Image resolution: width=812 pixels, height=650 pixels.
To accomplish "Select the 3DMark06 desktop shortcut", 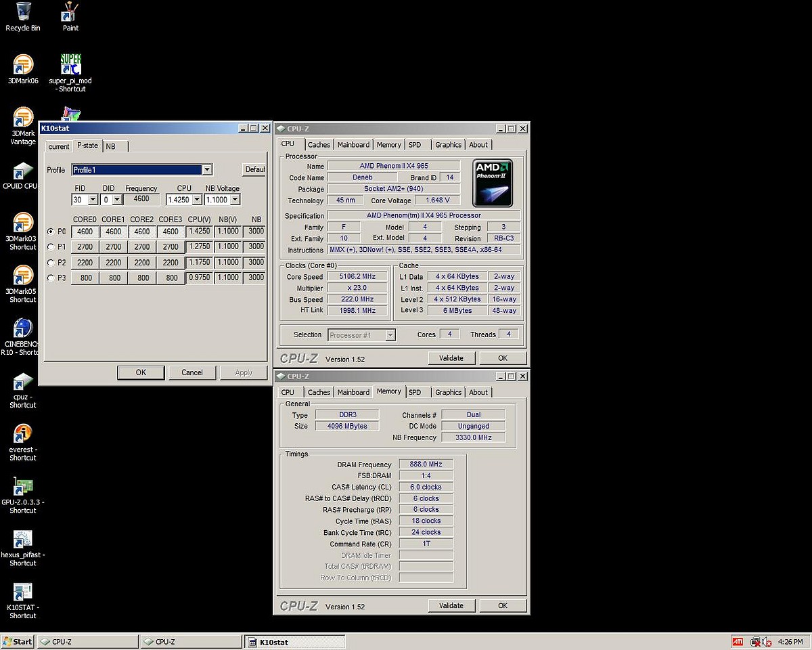I will pyautogui.click(x=23, y=69).
